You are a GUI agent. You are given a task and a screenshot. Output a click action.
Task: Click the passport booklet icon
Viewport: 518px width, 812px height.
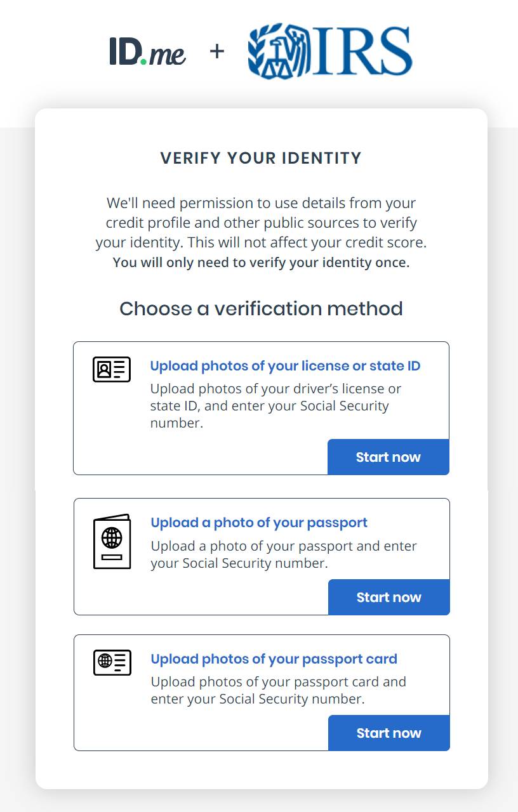pos(112,541)
